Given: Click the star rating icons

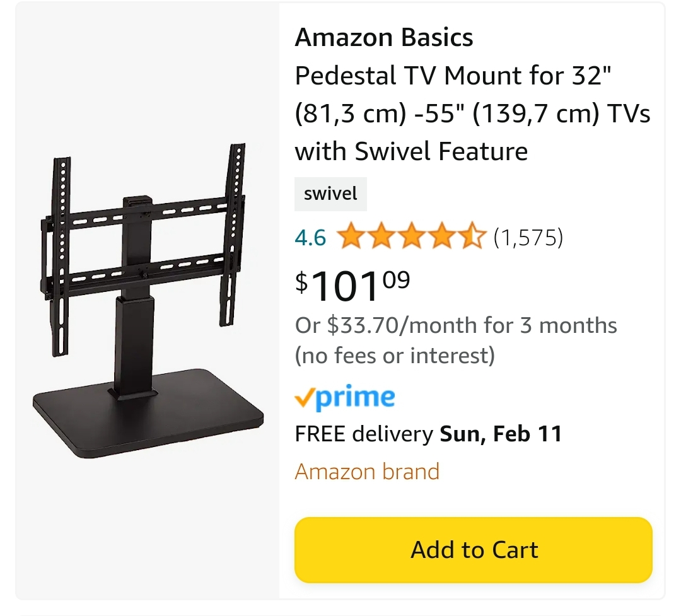Looking at the screenshot, I should point(411,236).
